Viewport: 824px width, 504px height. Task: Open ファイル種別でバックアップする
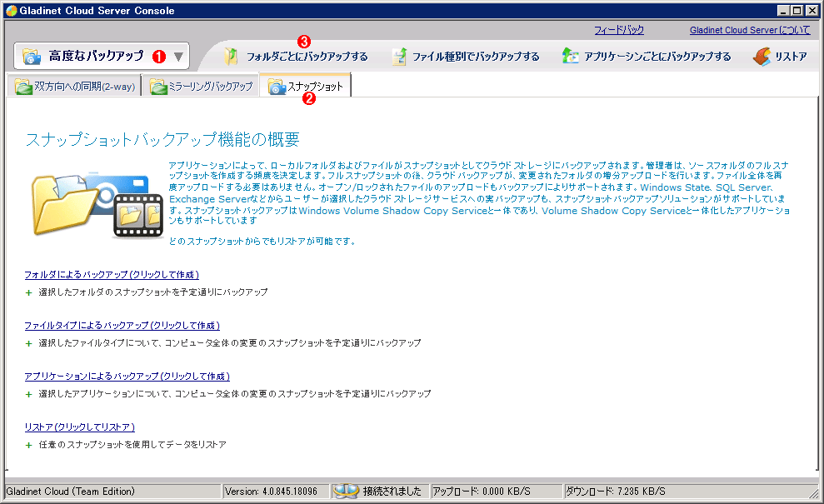[x=476, y=57]
